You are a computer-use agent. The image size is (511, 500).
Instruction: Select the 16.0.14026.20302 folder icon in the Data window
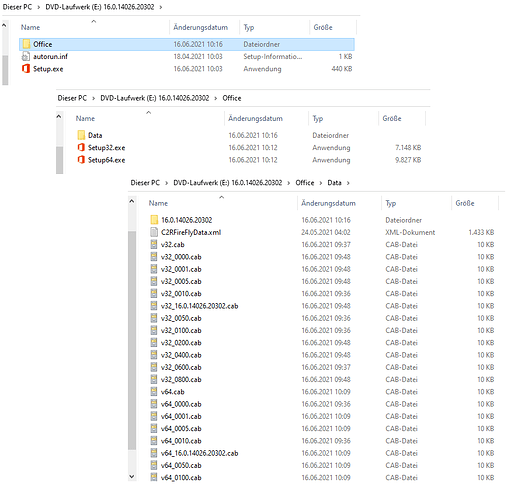tap(154, 220)
